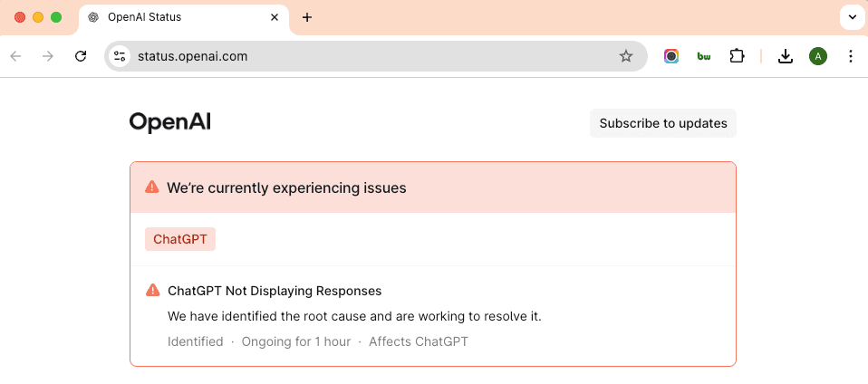The image size is (868, 384).
Task: Show browser downloads
Action: point(785,56)
